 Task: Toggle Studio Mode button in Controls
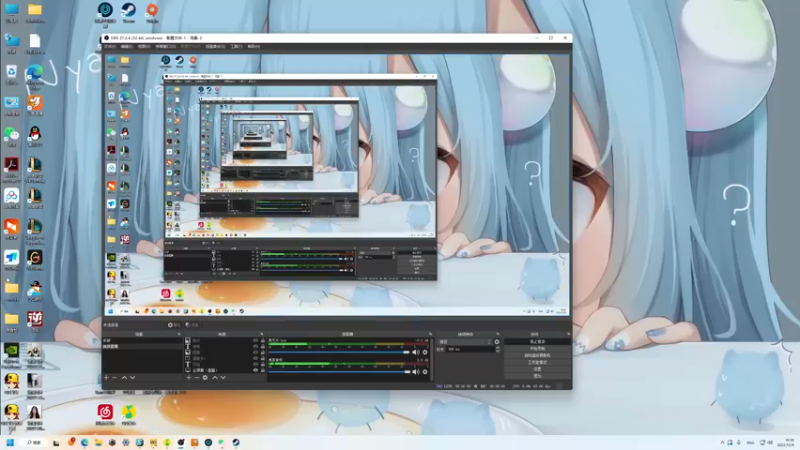(x=537, y=362)
